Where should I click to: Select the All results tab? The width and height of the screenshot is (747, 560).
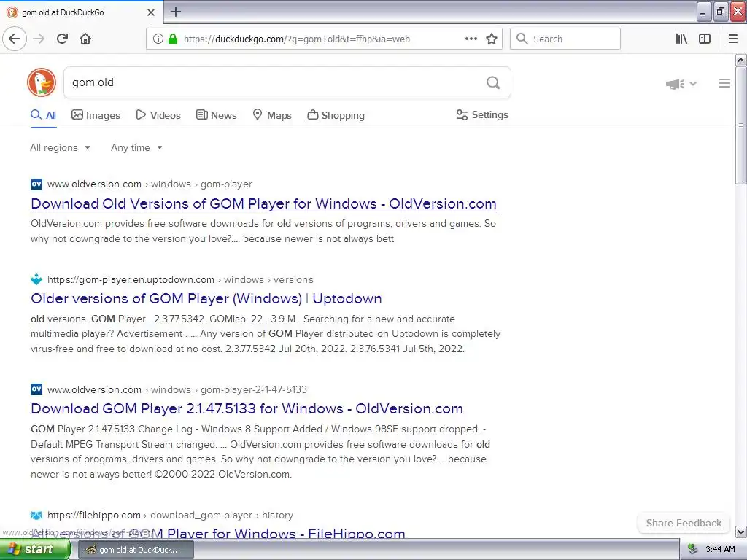coord(43,115)
